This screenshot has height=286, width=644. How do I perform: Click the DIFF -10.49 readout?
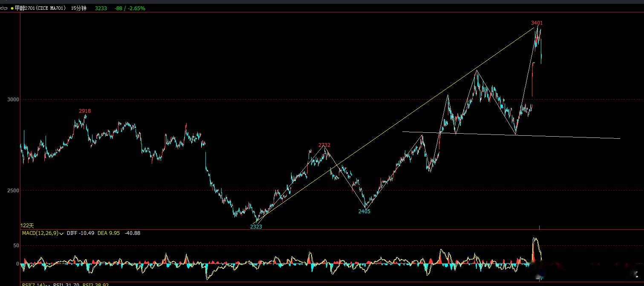coord(80,233)
